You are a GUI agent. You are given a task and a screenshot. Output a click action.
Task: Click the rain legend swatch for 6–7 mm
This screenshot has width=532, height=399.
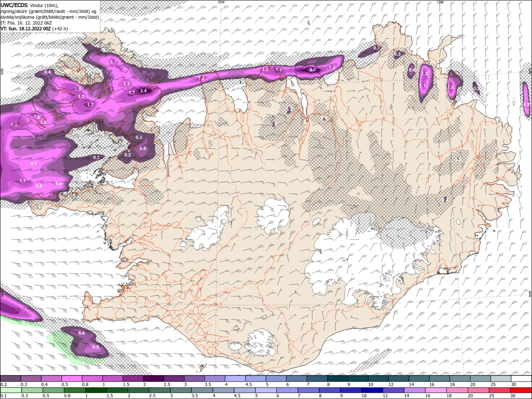coord(286,390)
